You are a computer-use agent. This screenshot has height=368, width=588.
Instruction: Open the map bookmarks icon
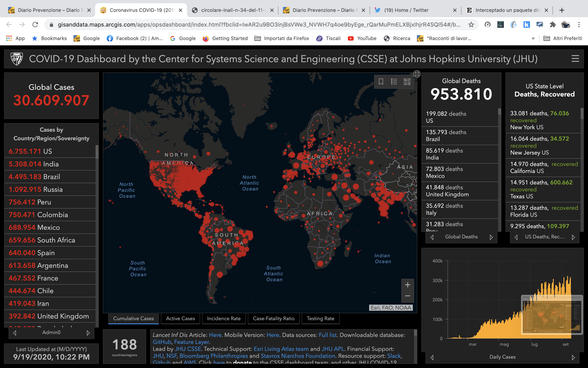click(x=381, y=82)
